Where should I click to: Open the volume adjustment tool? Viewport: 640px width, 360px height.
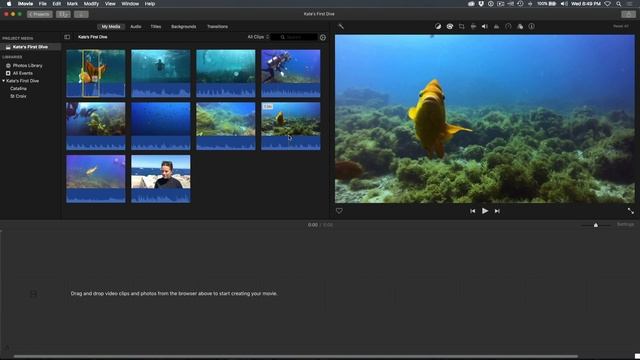pos(484,27)
